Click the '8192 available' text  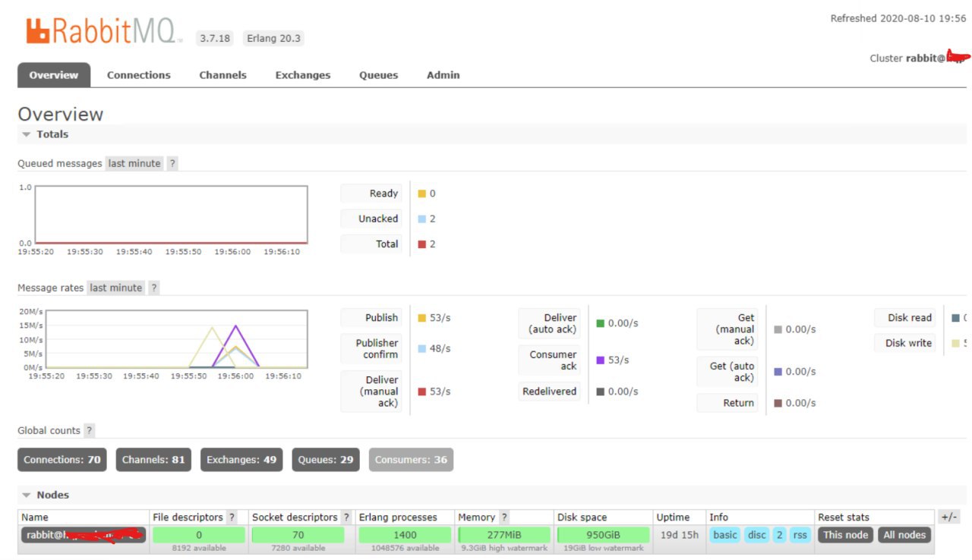[199, 548]
